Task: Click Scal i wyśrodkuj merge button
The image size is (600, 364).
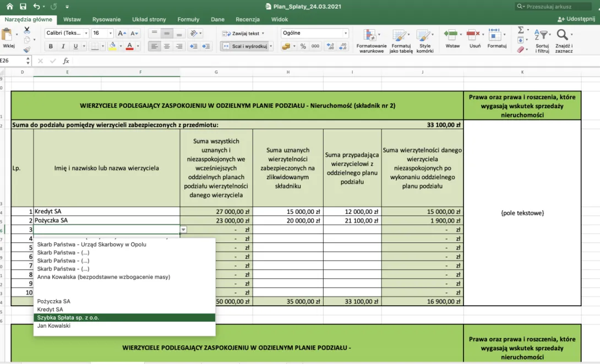Action: (x=247, y=46)
